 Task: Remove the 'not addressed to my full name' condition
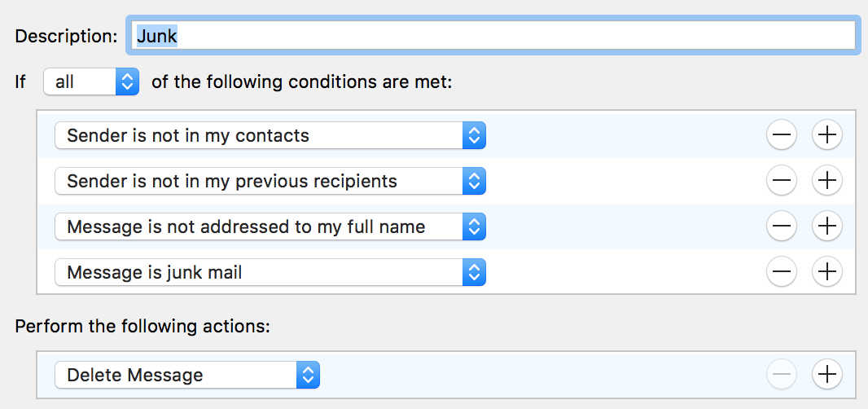782,226
